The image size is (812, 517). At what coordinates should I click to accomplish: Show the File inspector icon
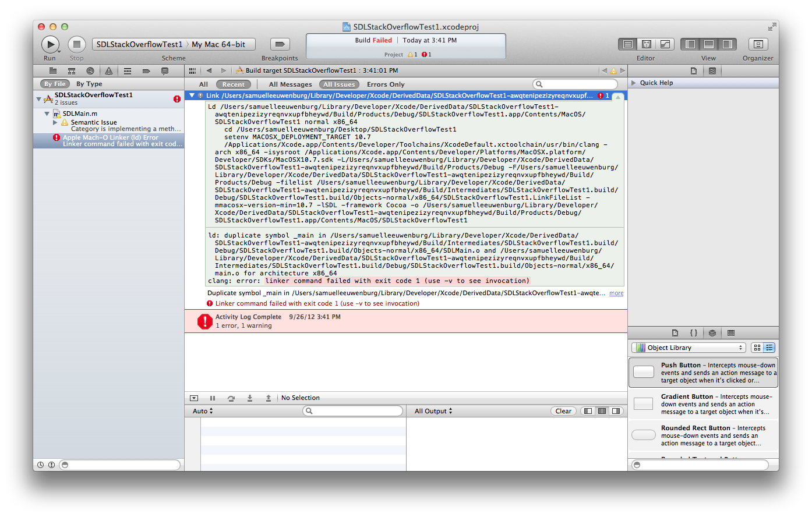coord(694,71)
